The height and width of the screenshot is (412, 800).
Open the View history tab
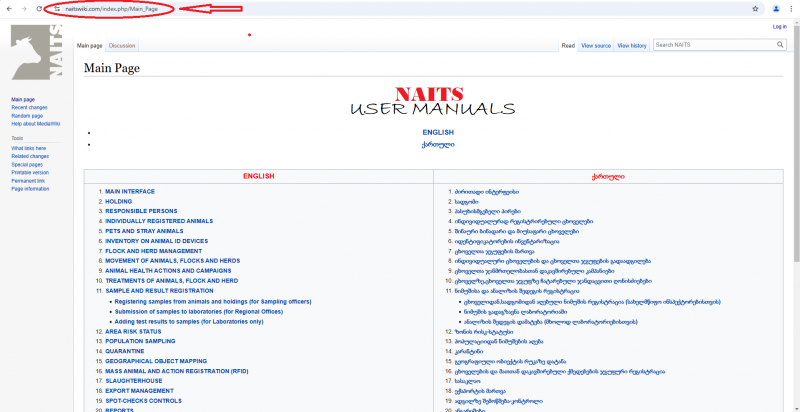tap(632, 46)
